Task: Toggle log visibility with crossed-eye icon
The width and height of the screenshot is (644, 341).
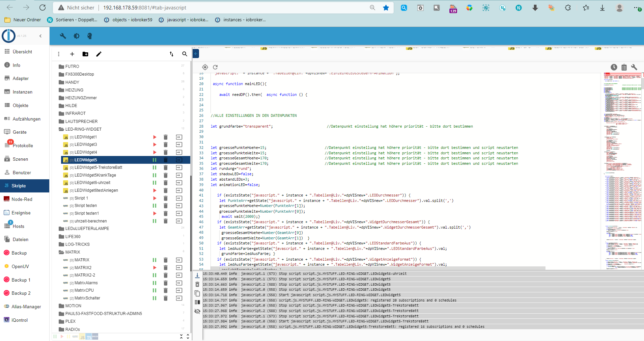Action: 197,311
